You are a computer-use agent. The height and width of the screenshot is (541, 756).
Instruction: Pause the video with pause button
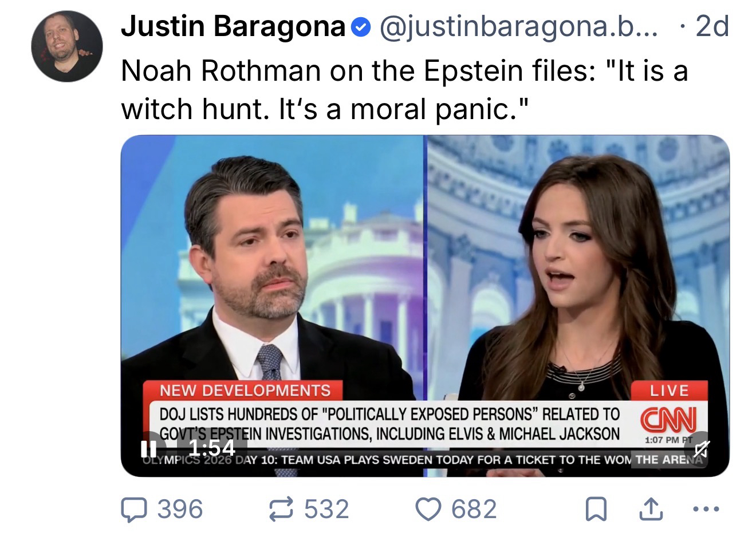(149, 448)
